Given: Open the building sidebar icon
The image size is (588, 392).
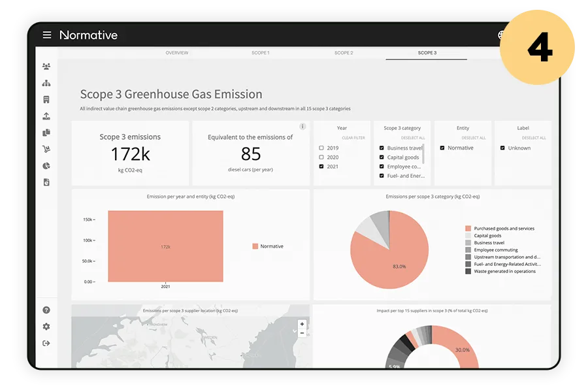Looking at the screenshot, I should [46, 99].
